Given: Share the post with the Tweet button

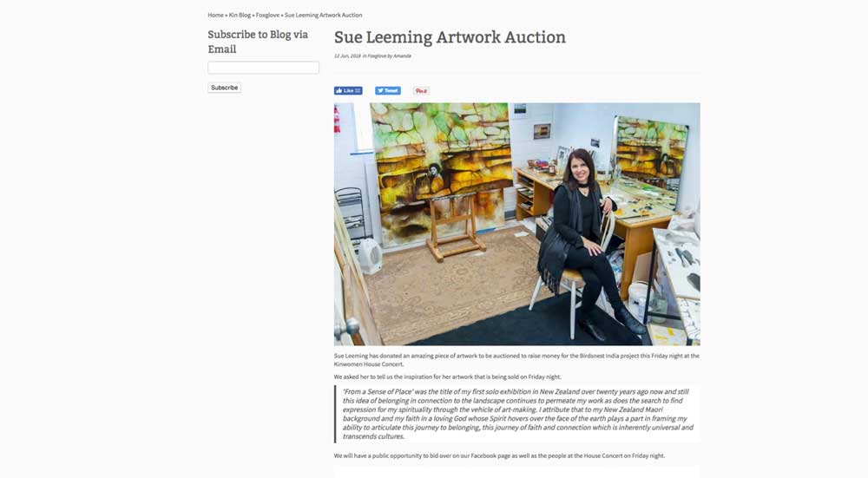Looking at the screenshot, I should (x=387, y=91).
